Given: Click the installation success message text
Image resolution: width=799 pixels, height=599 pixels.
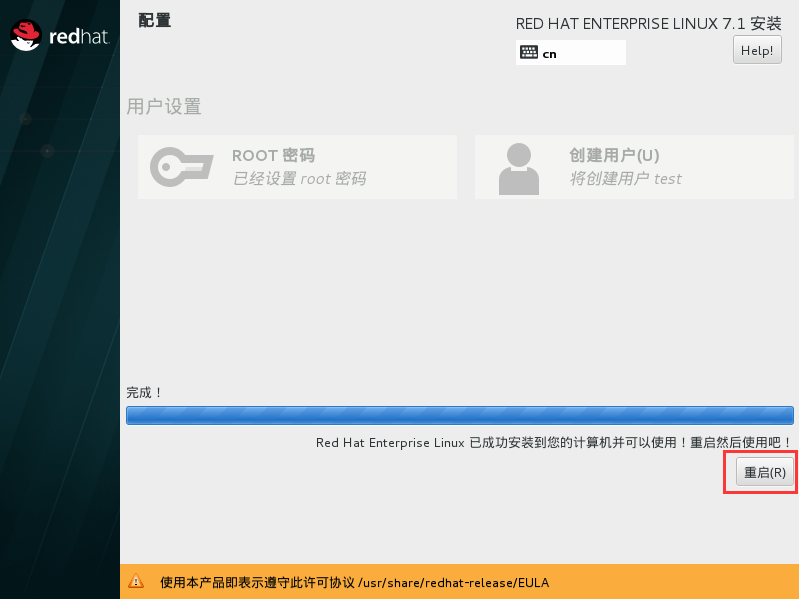Looking at the screenshot, I should click(x=554, y=442).
